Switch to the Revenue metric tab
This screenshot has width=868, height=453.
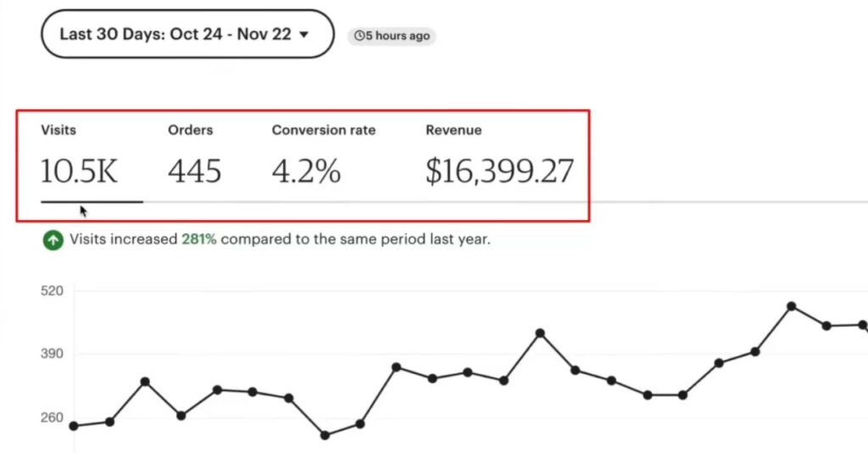click(x=453, y=130)
